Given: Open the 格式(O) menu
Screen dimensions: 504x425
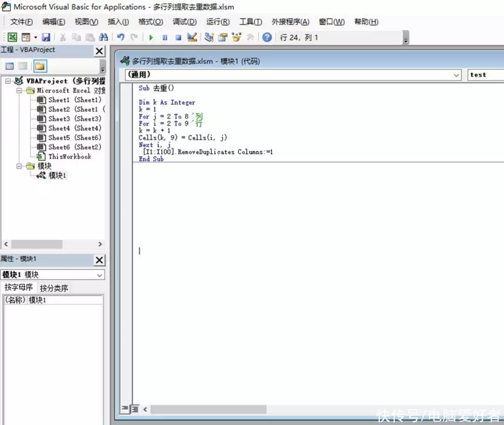Looking at the screenshot, I should pyautogui.click(x=151, y=22).
